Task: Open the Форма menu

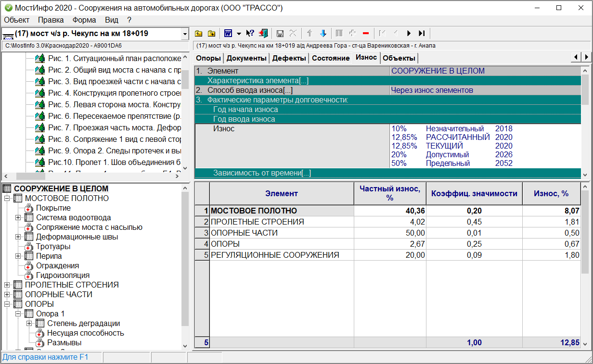Action: point(84,20)
